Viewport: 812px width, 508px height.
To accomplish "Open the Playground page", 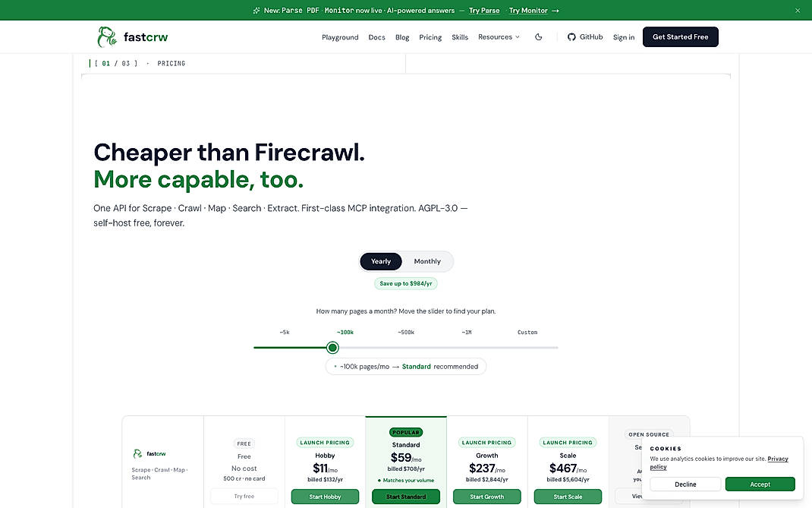I will coord(340,37).
